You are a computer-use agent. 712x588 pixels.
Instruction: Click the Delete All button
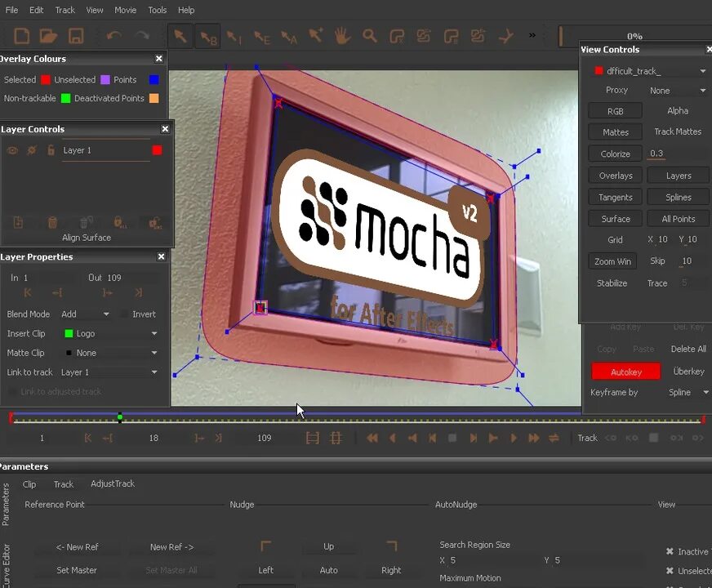coord(688,349)
